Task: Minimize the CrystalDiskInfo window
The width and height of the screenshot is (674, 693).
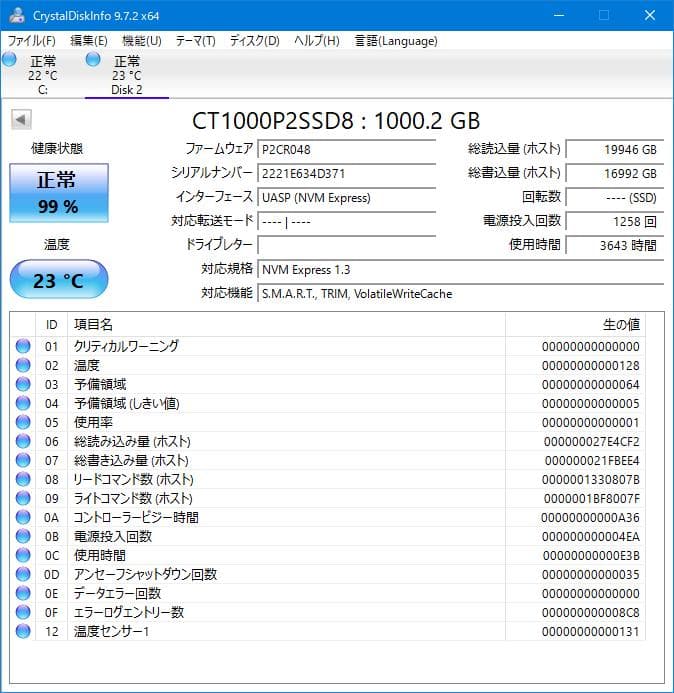Action: tap(559, 15)
